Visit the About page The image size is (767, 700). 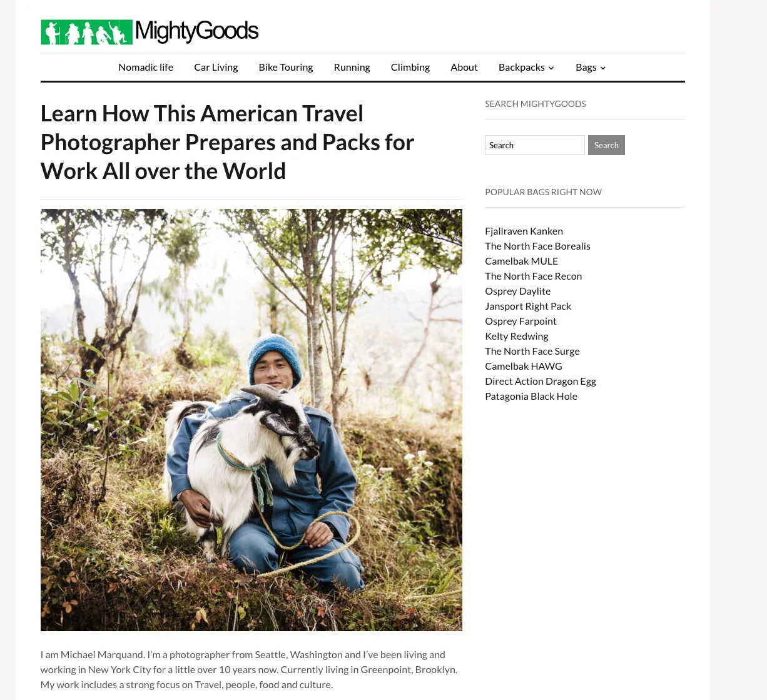(x=464, y=68)
